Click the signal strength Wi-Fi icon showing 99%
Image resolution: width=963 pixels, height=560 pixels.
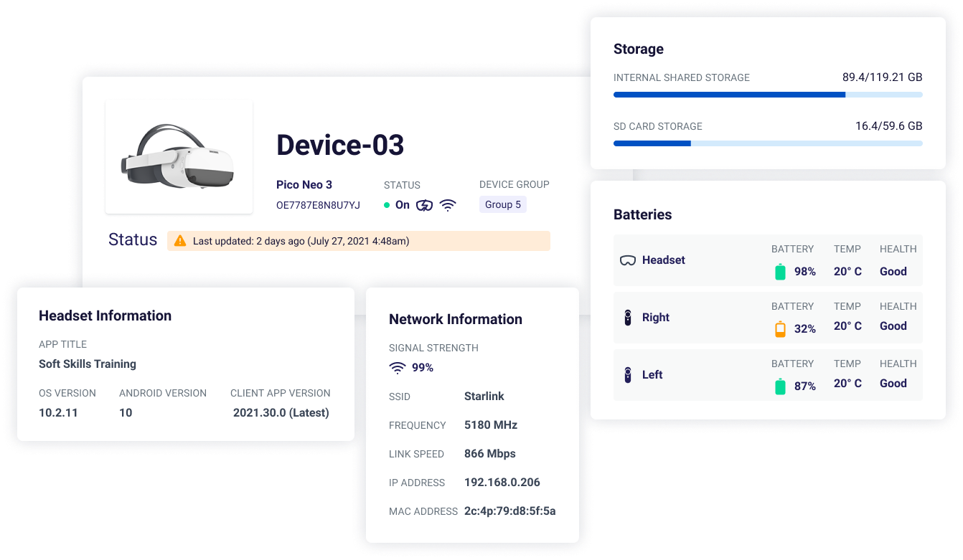397,367
